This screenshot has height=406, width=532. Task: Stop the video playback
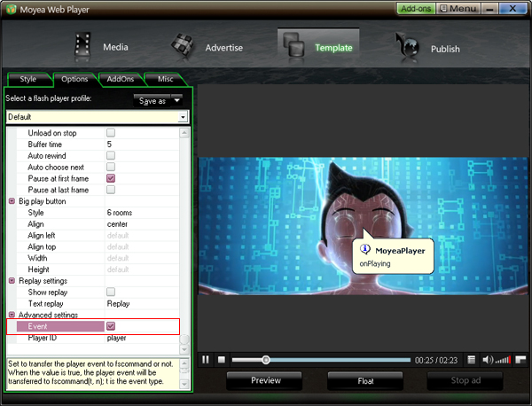221,360
